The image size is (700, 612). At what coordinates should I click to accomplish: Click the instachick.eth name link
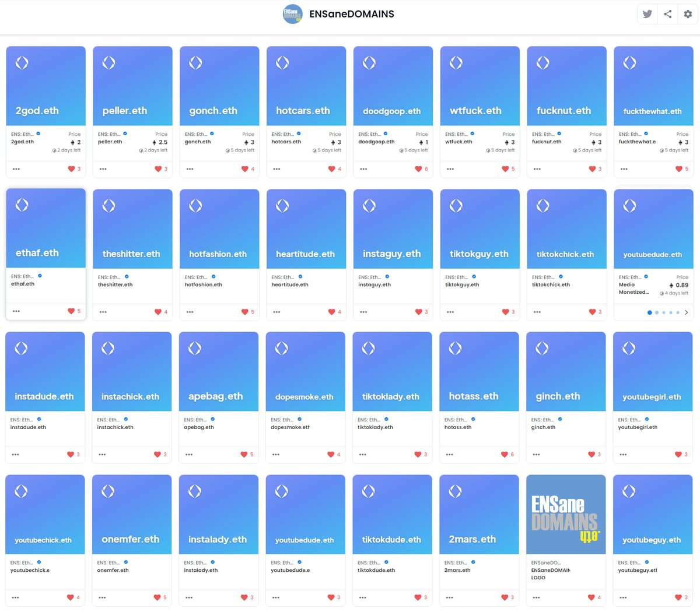coord(115,427)
